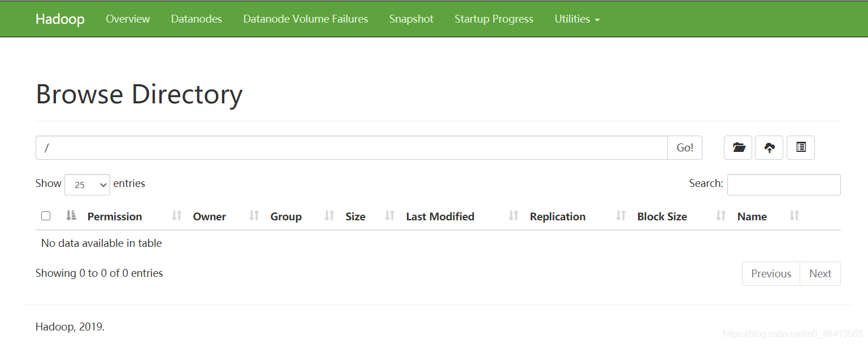Click the Permission column header text
Screen dimensions: 868x344
[x=115, y=216]
